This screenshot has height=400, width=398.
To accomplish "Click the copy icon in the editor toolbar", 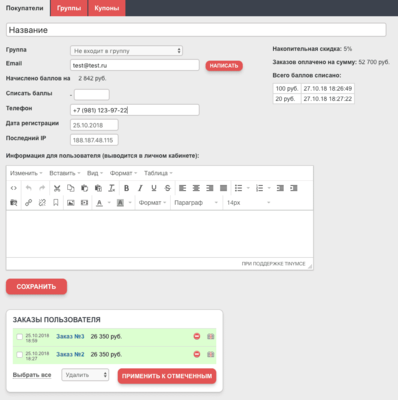I will 71,188.
